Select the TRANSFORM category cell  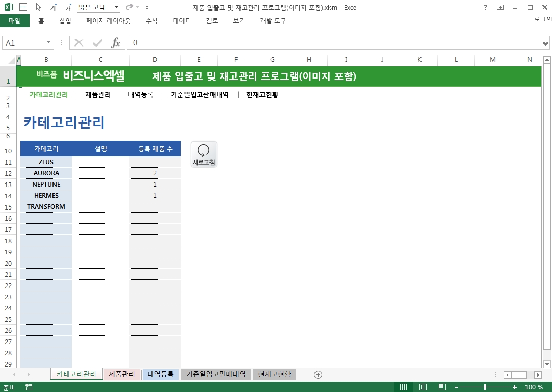46,207
